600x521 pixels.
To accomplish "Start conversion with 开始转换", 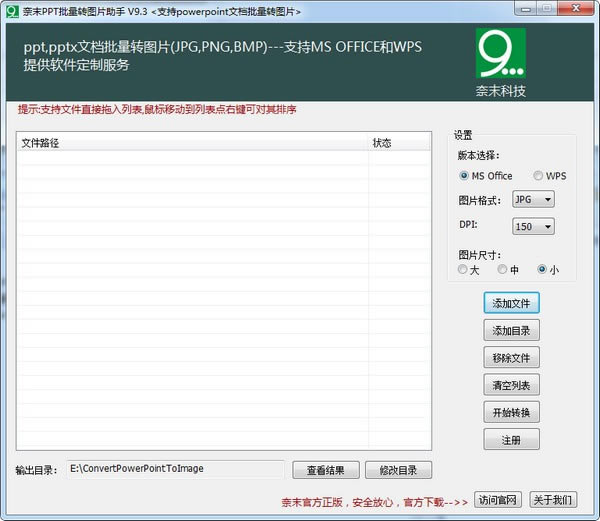I will point(511,412).
